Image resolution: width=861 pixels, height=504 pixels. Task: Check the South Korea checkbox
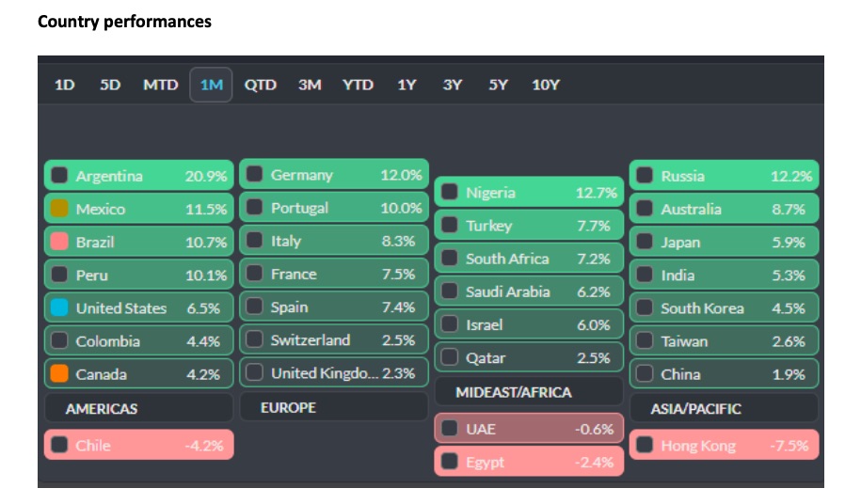(x=645, y=307)
